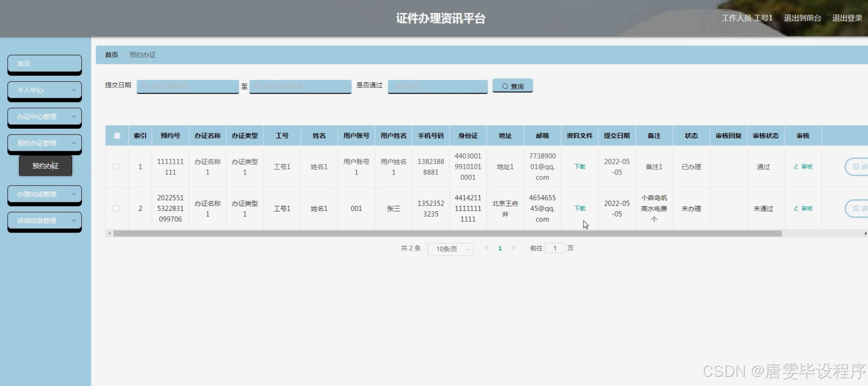This screenshot has height=386, width=868.
Task: Toggle the select-all checkbox in table header
Action: [117, 136]
